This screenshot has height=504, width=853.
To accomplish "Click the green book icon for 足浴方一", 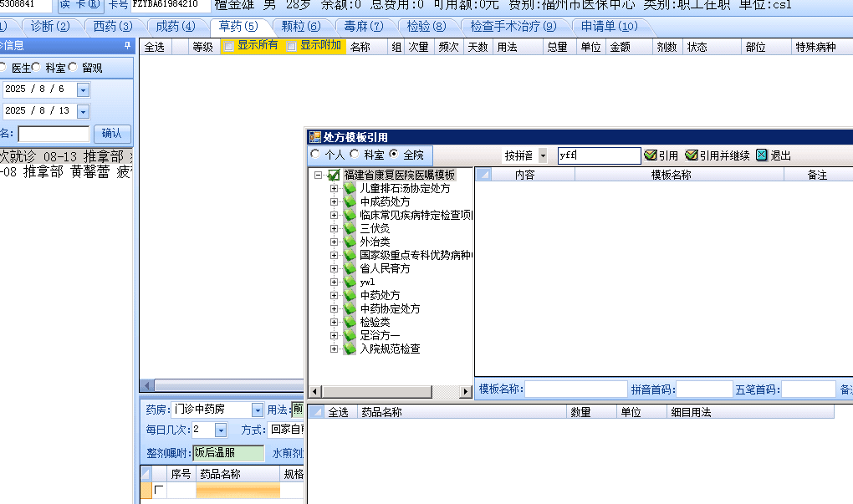I will [350, 335].
